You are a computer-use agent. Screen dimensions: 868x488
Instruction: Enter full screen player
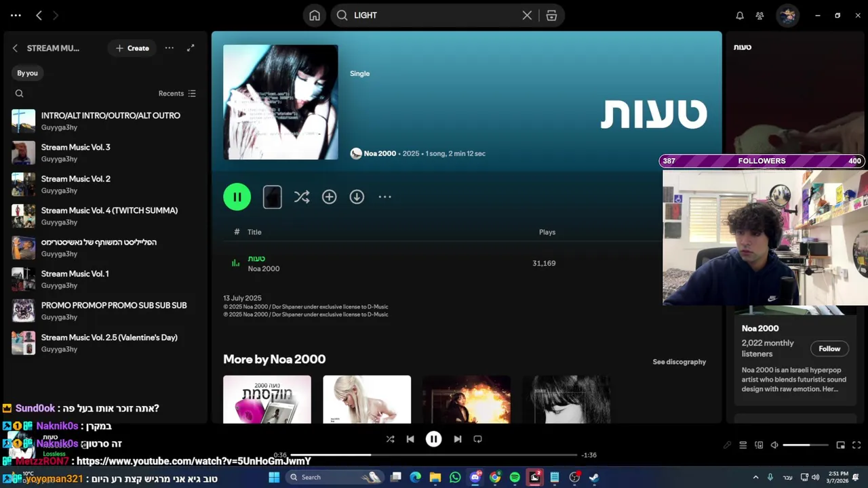856,445
